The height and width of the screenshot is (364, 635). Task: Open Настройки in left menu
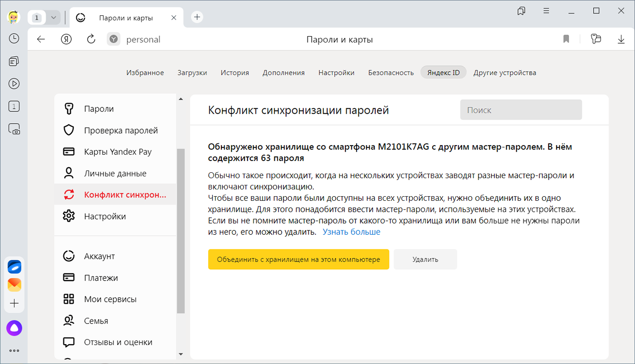(x=115, y=216)
